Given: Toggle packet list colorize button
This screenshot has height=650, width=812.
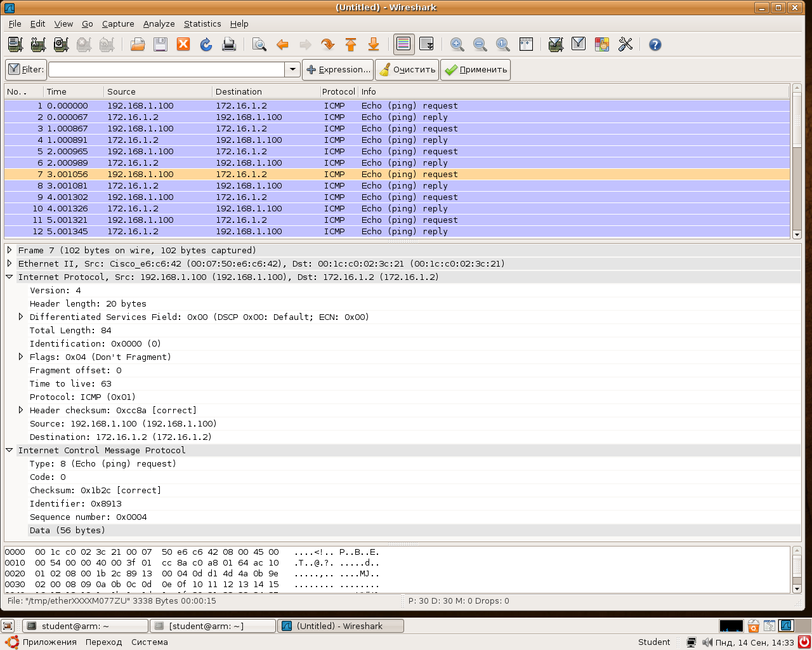Looking at the screenshot, I should [x=403, y=44].
